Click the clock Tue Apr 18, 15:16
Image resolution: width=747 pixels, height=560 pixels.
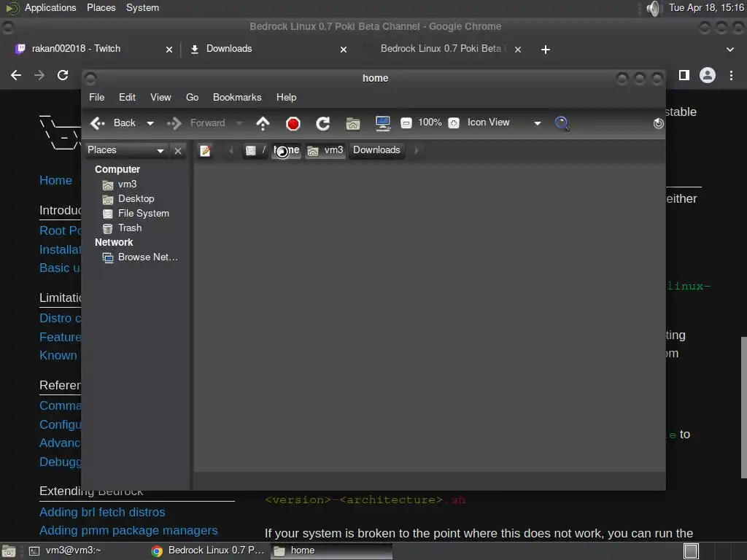pos(706,7)
